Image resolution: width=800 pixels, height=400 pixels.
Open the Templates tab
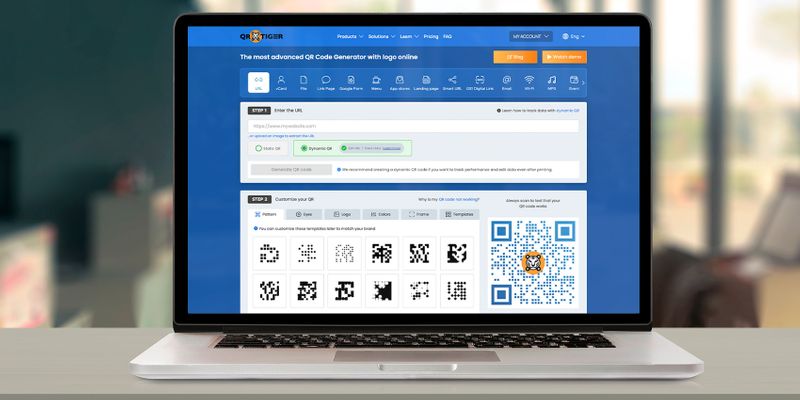click(x=459, y=215)
